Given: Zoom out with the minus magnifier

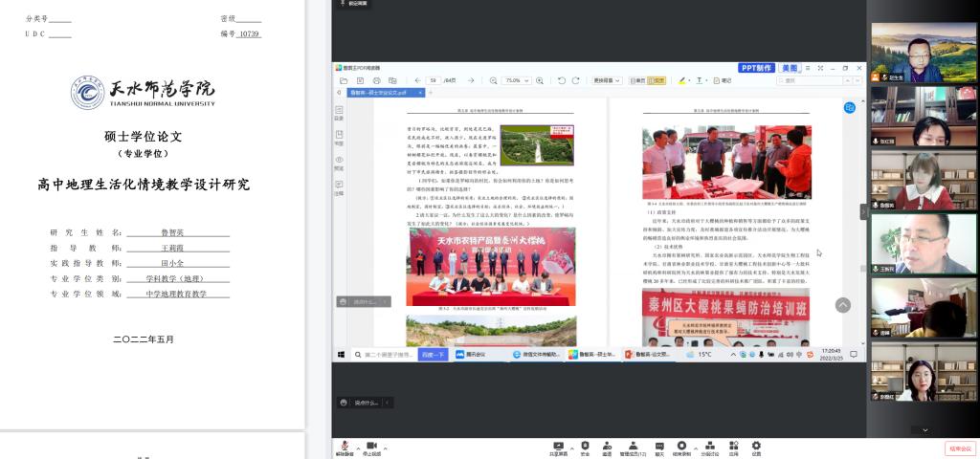Looking at the screenshot, I should (x=494, y=80).
